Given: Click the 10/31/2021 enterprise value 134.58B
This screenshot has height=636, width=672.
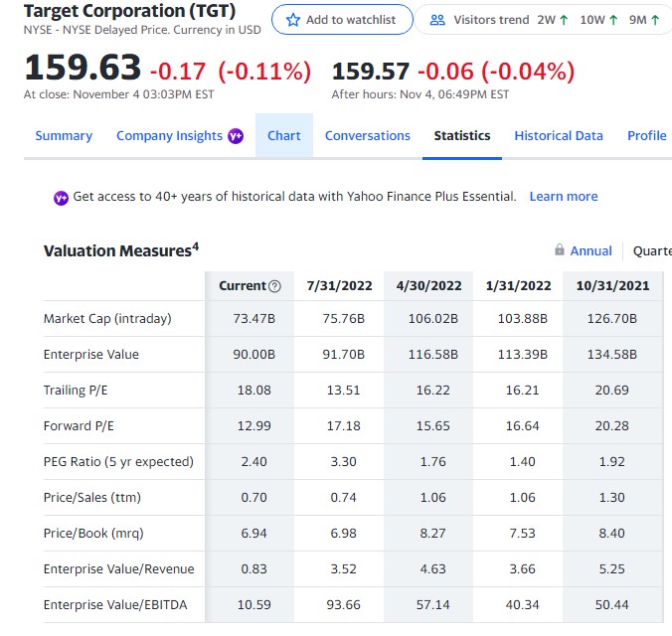Looking at the screenshot, I should point(612,355).
